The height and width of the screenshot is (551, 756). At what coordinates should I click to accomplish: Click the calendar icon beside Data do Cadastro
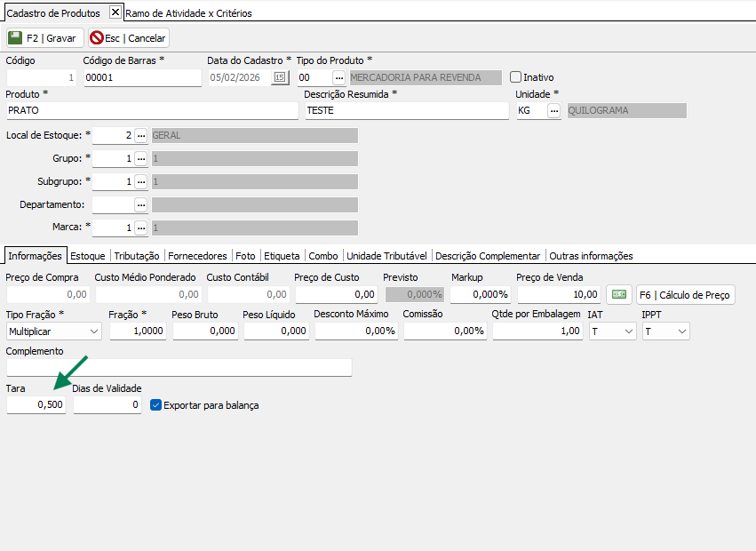click(281, 78)
